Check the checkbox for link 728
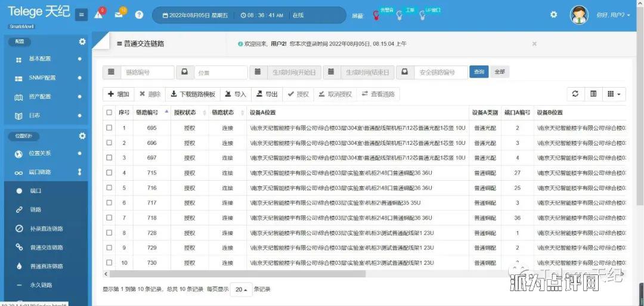Image resolution: width=644 pixels, height=306 pixels. click(109, 233)
